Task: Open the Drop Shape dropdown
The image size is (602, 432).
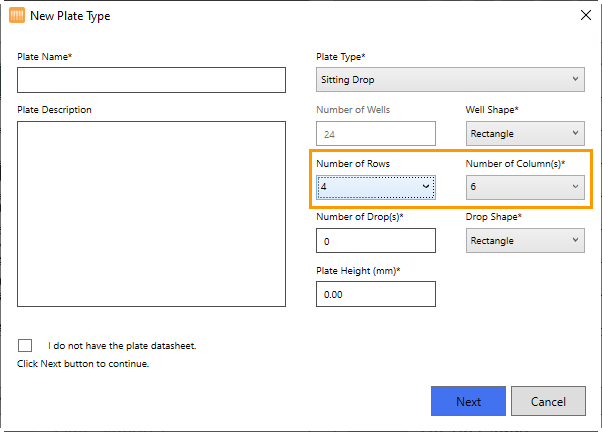Action: tap(525, 240)
